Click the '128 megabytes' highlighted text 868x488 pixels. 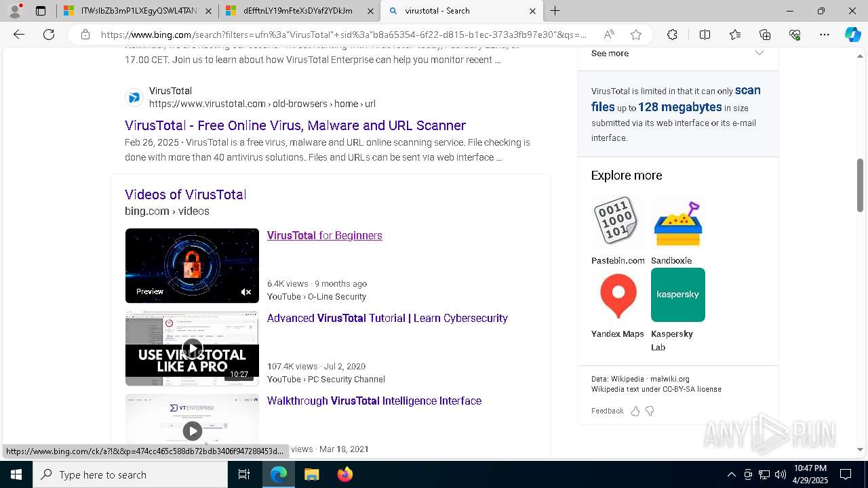(x=679, y=107)
